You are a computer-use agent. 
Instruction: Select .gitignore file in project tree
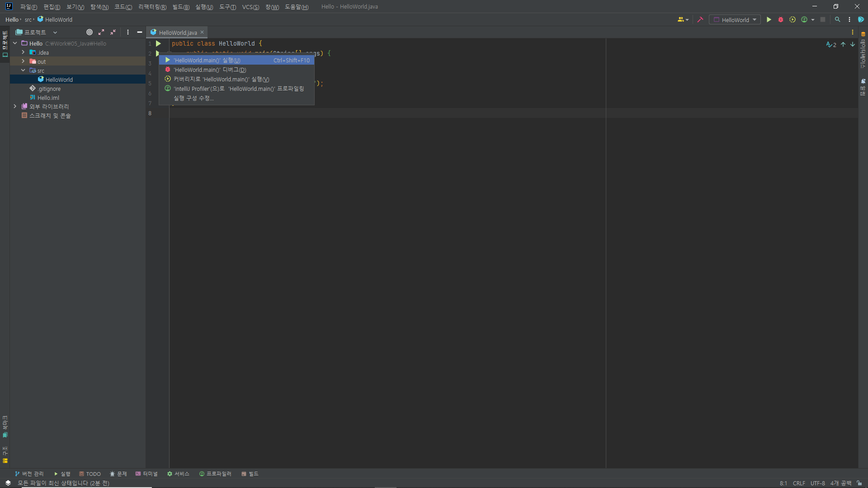point(49,89)
